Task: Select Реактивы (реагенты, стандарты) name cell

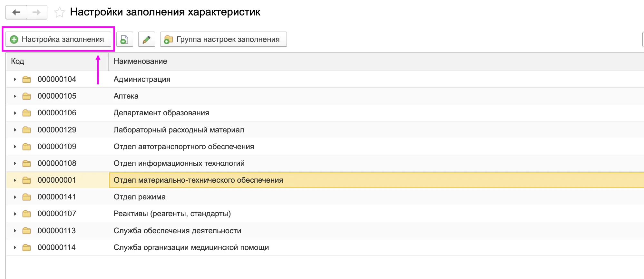Action: (376, 214)
